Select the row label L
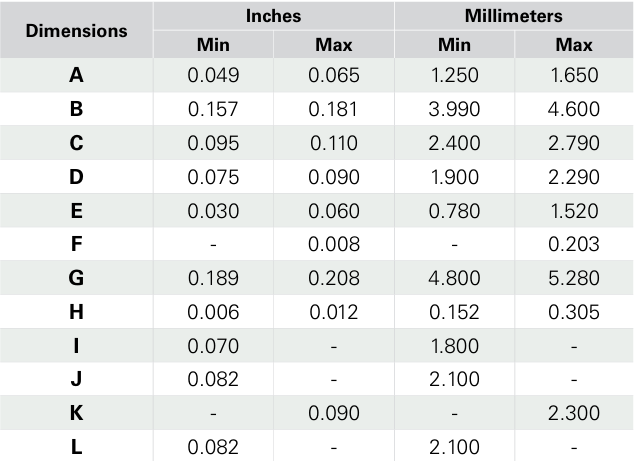 (x=76, y=448)
